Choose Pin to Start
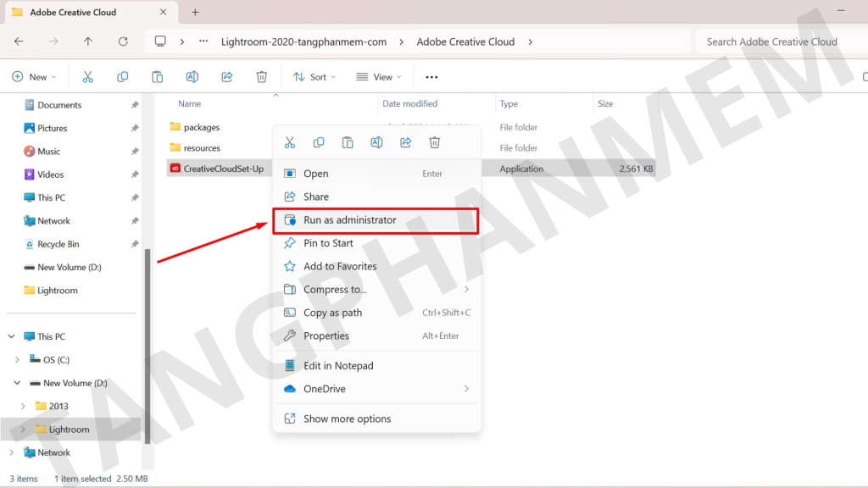868x488 pixels. point(376,243)
